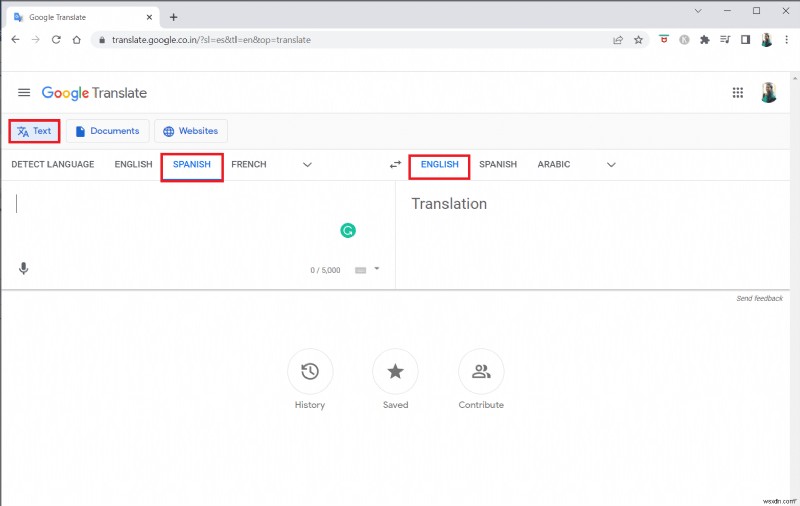Toggle the browser side panel

click(745, 39)
